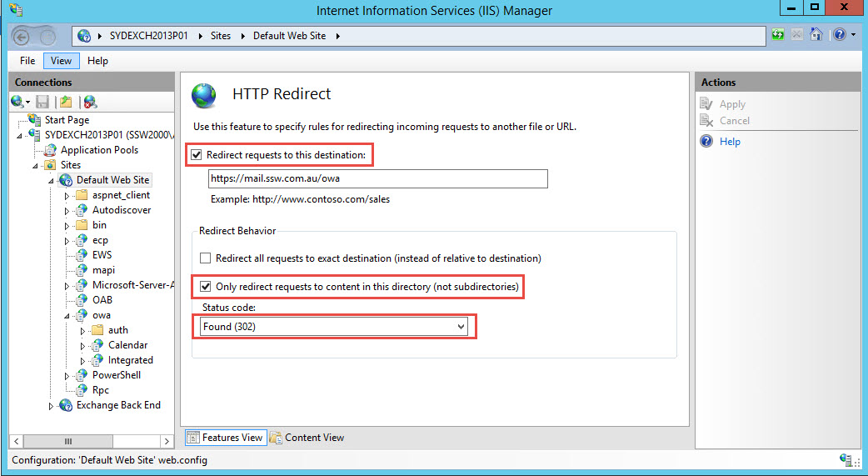Click the Home icon in the top toolbar

[x=816, y=35]
